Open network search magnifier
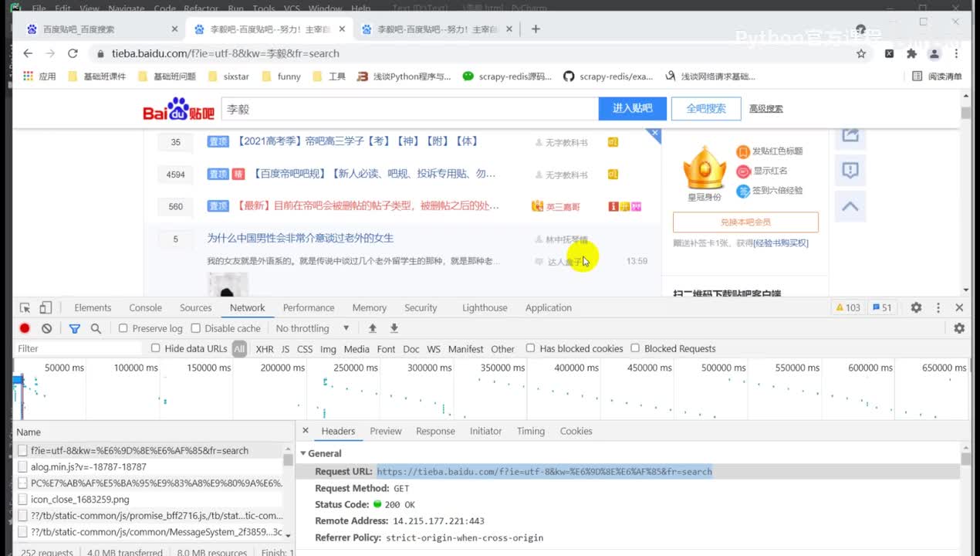This screenshot has height=556, width=980. (96, 328)
